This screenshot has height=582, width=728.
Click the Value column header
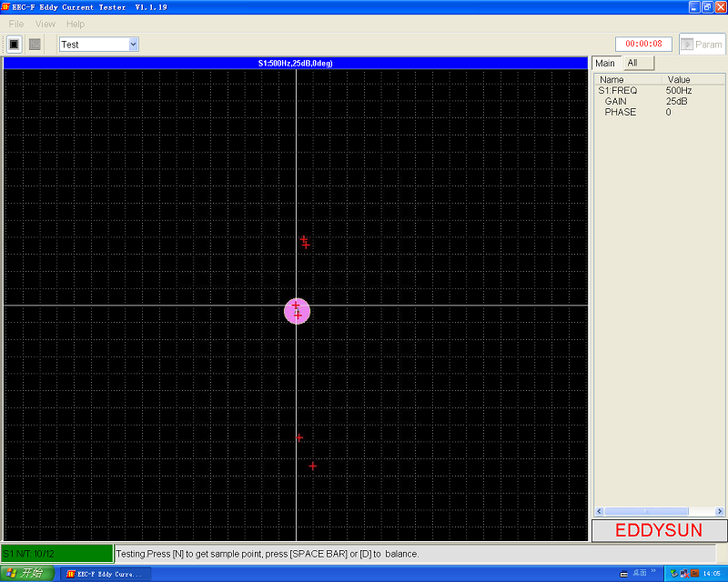tap(693, 79)
